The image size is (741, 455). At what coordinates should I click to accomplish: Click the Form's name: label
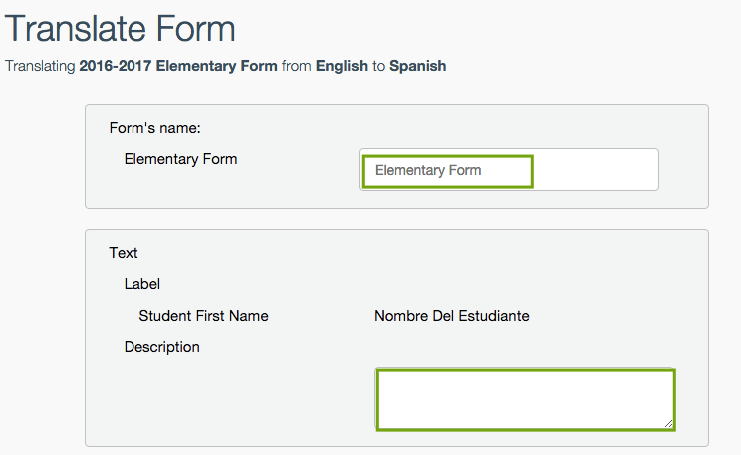pos(155,128)
